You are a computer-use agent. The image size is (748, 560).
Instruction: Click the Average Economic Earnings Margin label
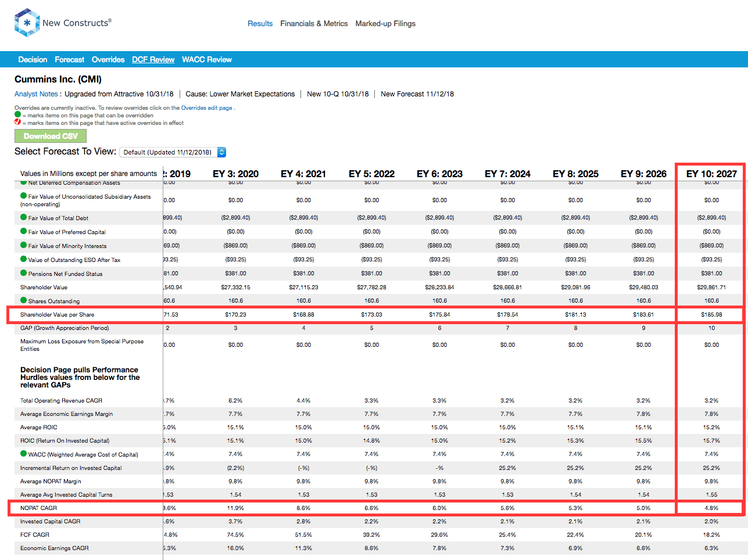(x=66, y=414)
